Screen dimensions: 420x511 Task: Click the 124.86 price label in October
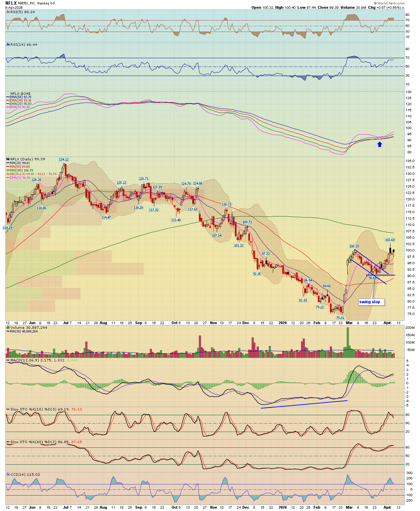(198, 184)
